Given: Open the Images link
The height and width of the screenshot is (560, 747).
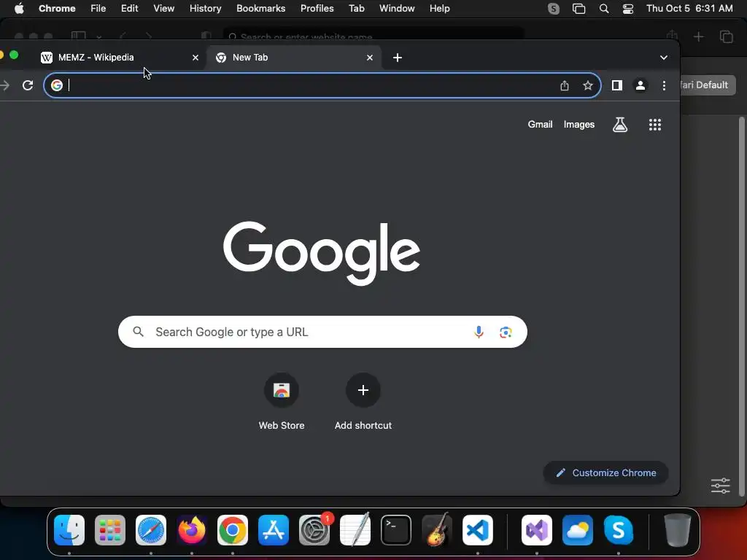Looking at the screenshot, I should pos(578,125).
